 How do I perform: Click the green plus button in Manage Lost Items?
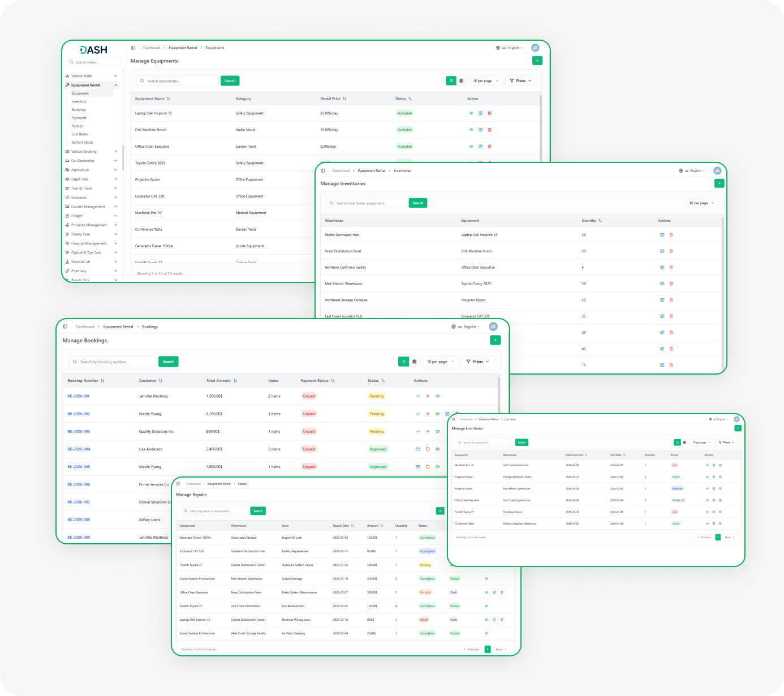(x=738, y=428)
